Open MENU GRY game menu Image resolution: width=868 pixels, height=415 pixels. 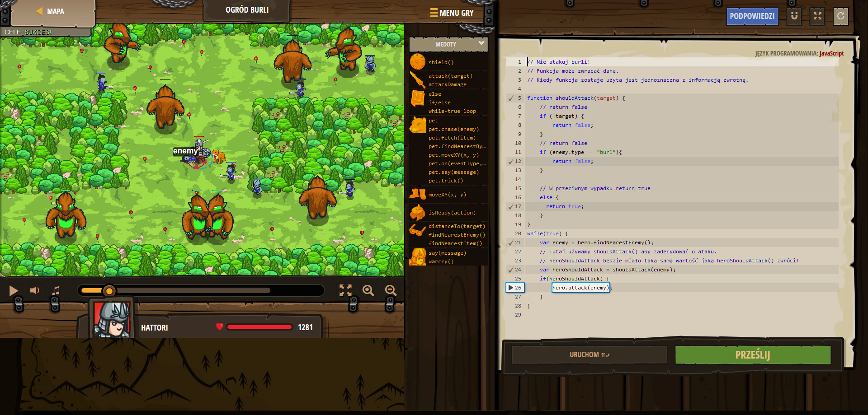[452, 13]
